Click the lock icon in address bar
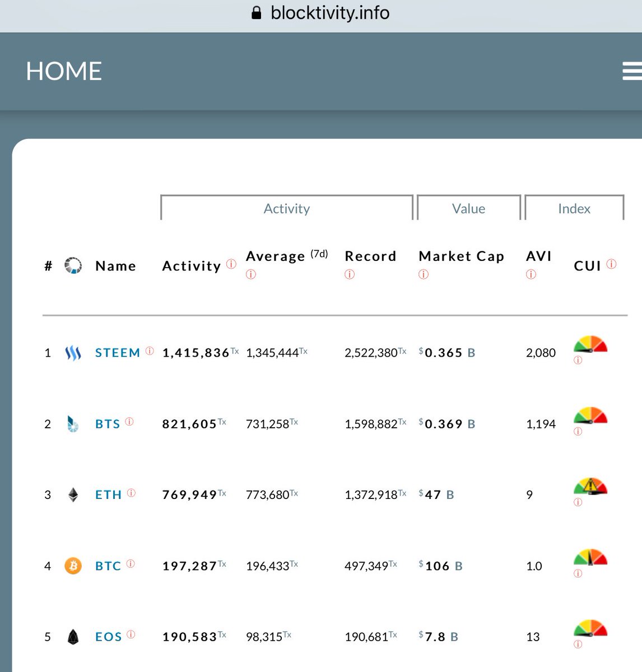The width and height of the screenshot is (642, 672). pyautogui.click(x=257, y=13)
